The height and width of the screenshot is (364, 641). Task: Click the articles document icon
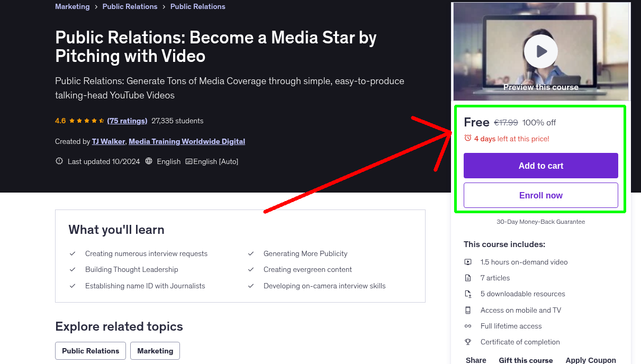tap(468, 278)
